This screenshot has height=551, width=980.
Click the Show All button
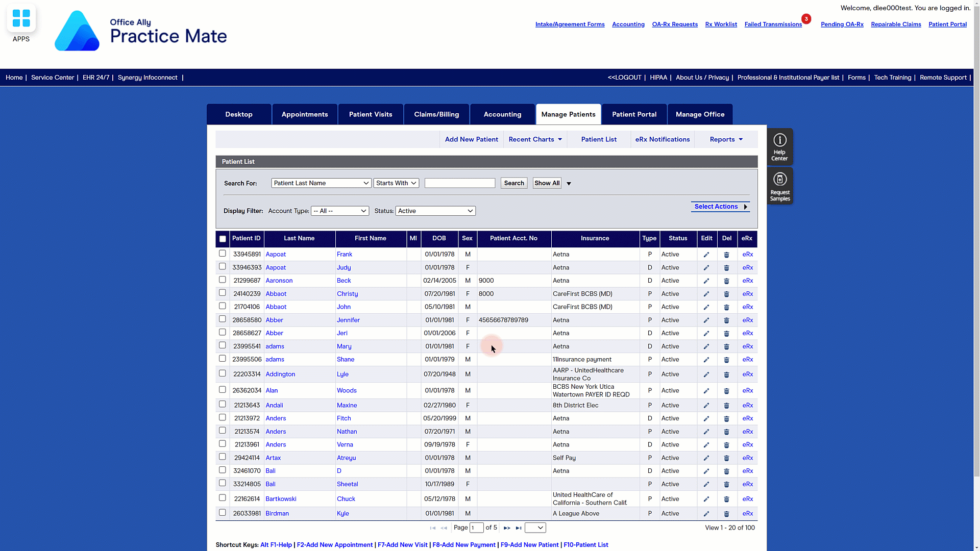(547, 183)
